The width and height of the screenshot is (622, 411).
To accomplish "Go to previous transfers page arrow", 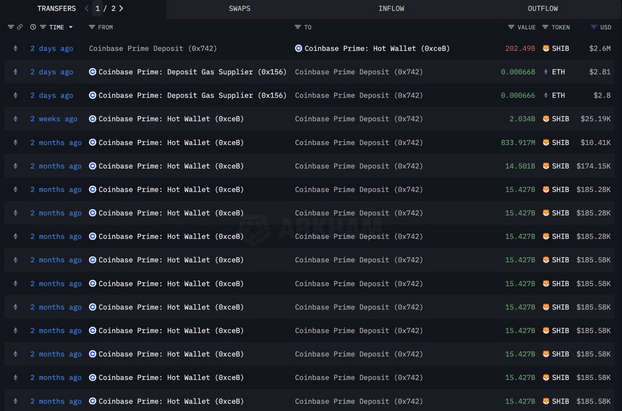I will click(86, 8).
